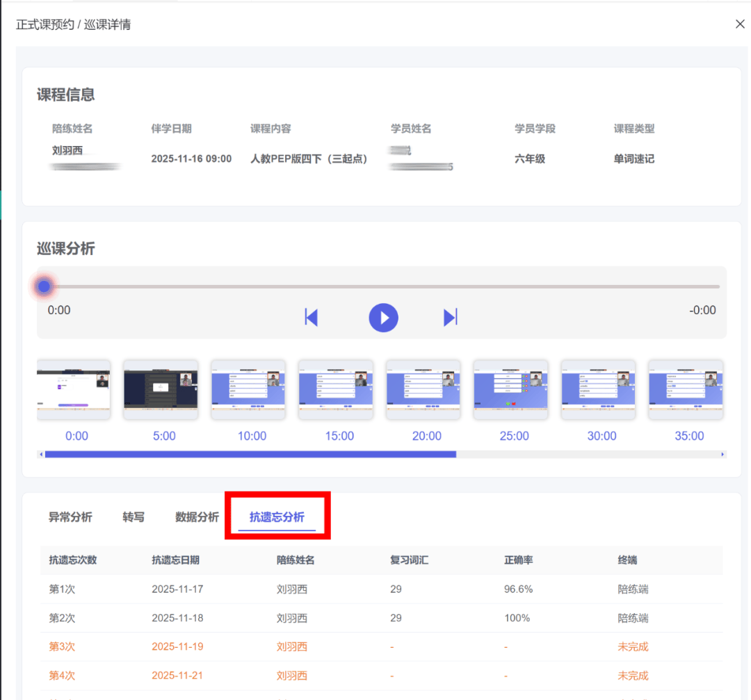
Task: Click the thumbnail horizontal scrollbar
Action: [250, 455]
